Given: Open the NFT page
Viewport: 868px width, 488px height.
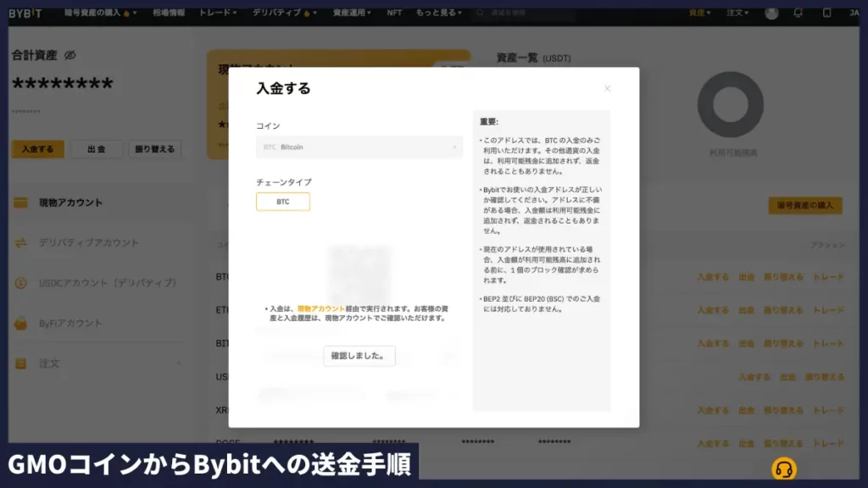Looking at the screenshot, I should (x=394, y=13).
